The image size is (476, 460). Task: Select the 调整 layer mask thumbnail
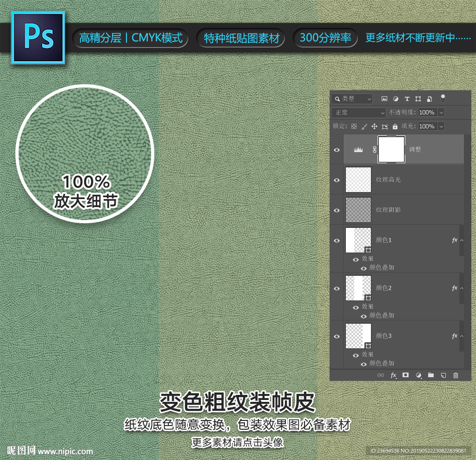[x=391, y=149]
